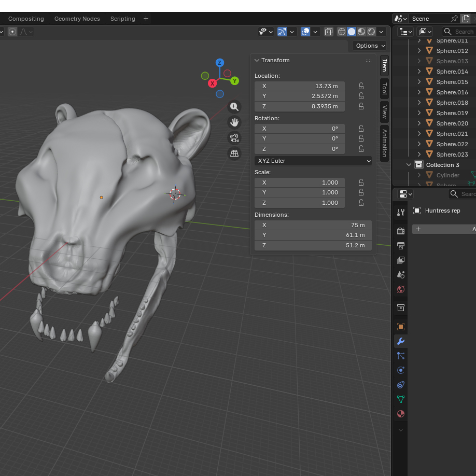
Task: Toggle show gizmo button in header
Action: (282, 32)
